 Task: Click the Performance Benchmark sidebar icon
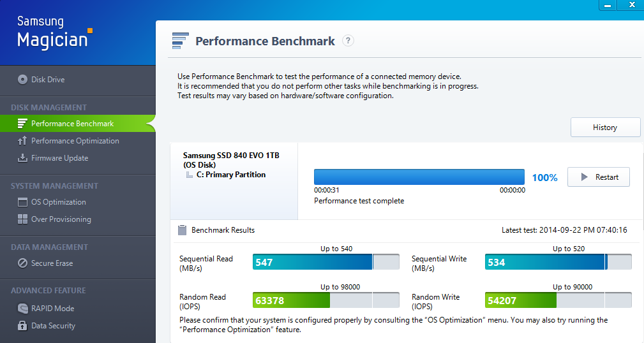click(22, 124)
